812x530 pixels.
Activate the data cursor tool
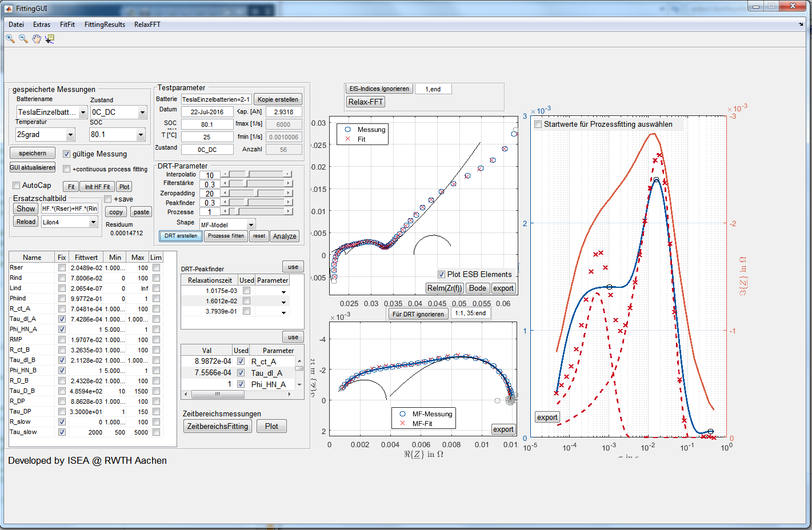click(x=50, y=38)
